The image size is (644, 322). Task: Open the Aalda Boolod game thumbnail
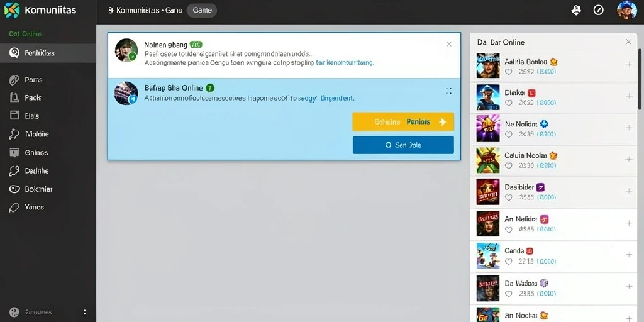(488, 65)
